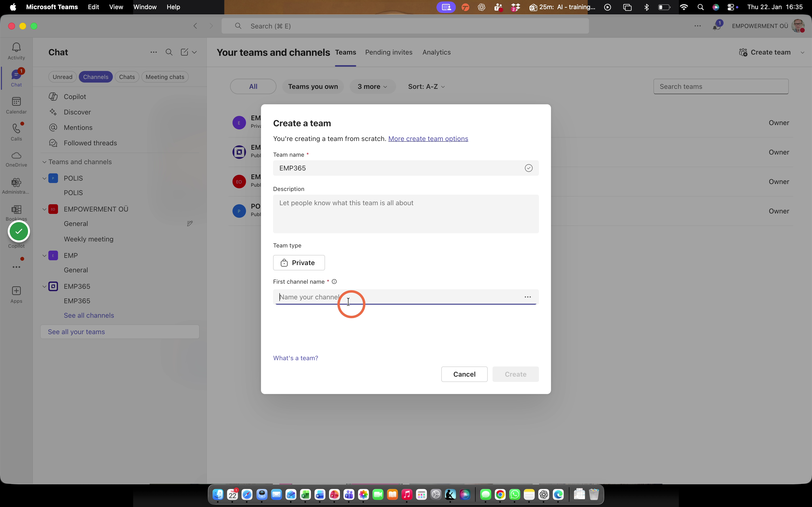Open channel options ellipsis in name field
This screenshot has width=812, height=507.
pyautogui.click(x=528, y=297)
